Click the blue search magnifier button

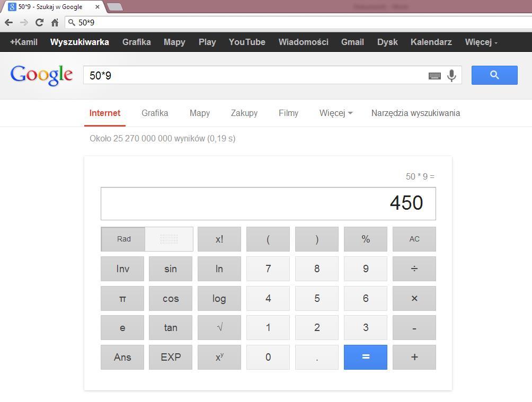(x=494, y=75)
